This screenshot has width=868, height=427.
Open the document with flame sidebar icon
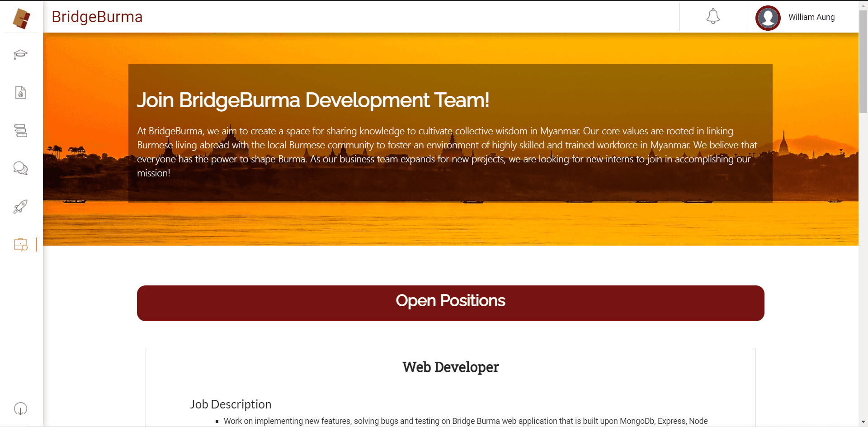[20, 93]
